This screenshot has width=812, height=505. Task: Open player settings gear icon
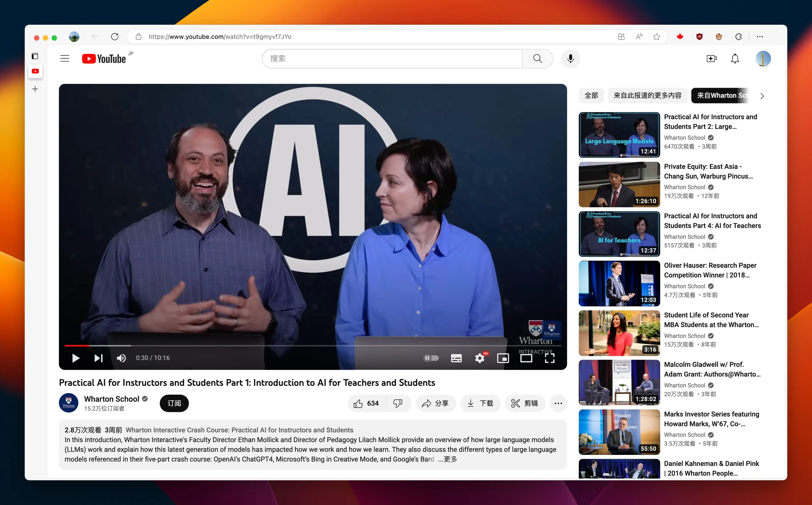480,358
